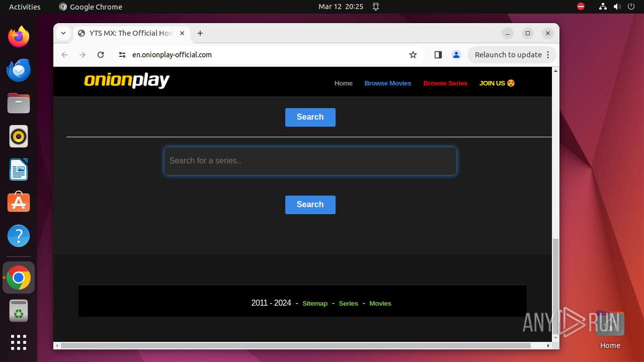The image size is (644, 362).
Task: Open the Files manager in dock
Action: pyautogui.click(x=19, y=103)
